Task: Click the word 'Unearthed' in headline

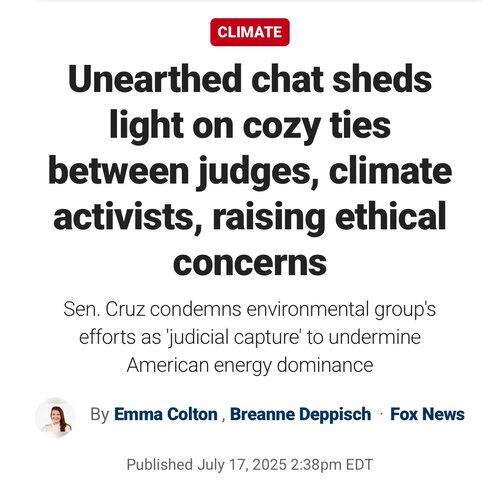Action: click(x=155, y=79)
